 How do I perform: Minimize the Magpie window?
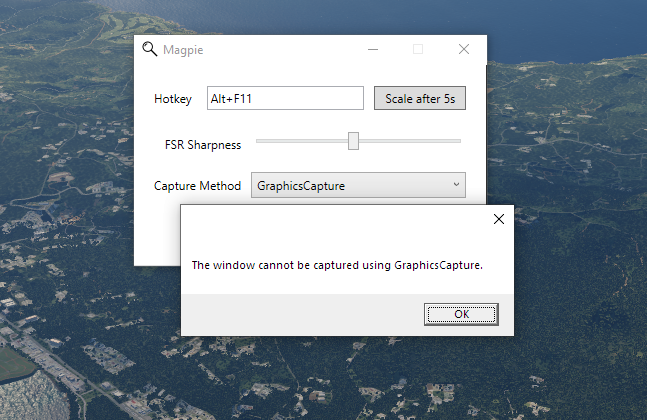point(373,50)
